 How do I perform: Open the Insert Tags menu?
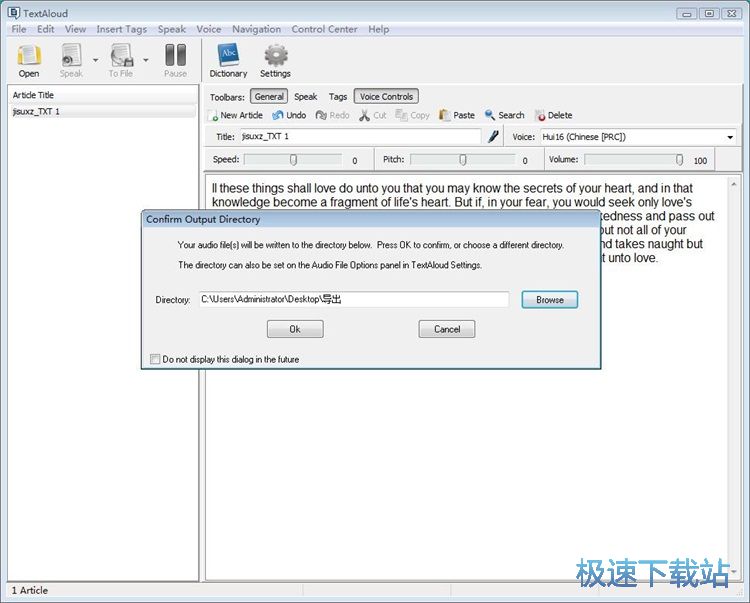(x=122, y=29)
